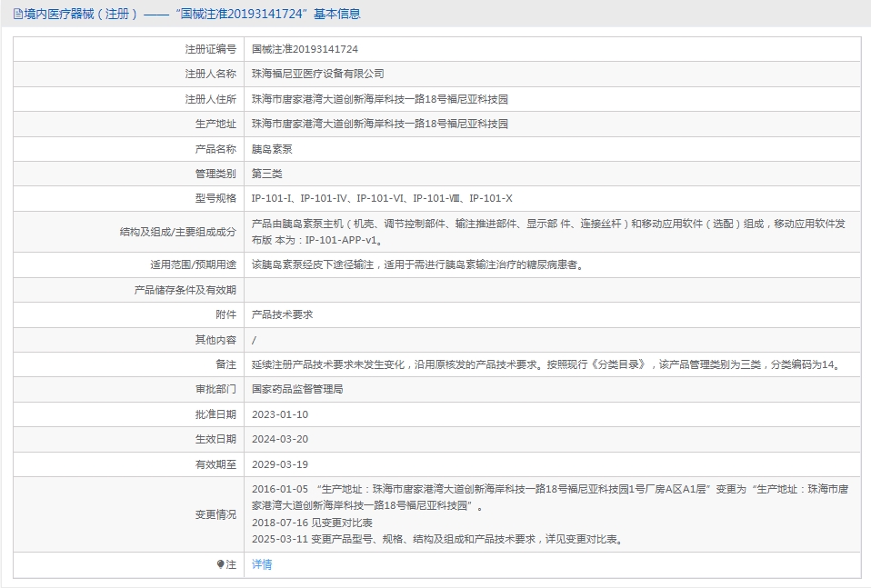This screenshot has height=588, width=871.
Task: Click the 产品技术要求 attachment text
Action: tap(282, 314)
